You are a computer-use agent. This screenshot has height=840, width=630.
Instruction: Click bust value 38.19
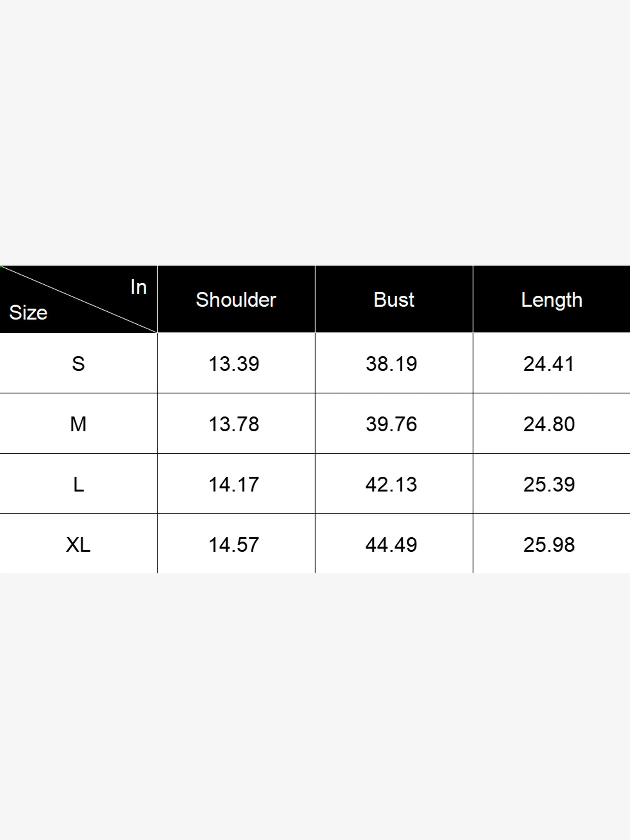(391, 364)
